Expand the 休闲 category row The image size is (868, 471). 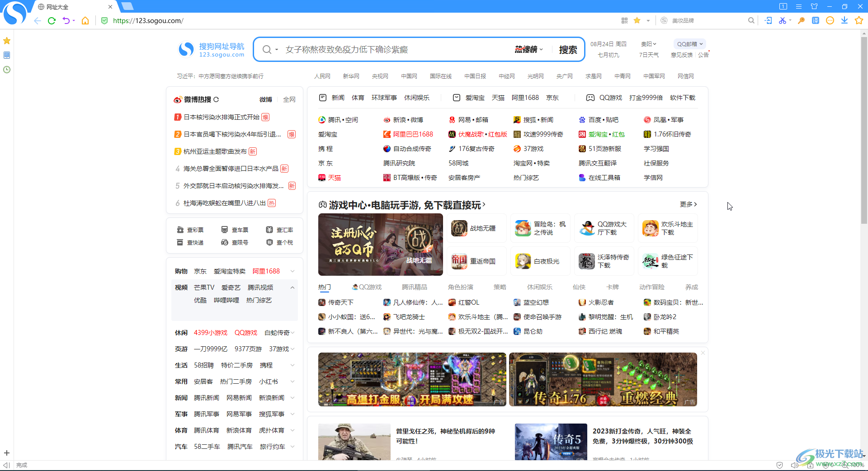click(x=292, y=333)
